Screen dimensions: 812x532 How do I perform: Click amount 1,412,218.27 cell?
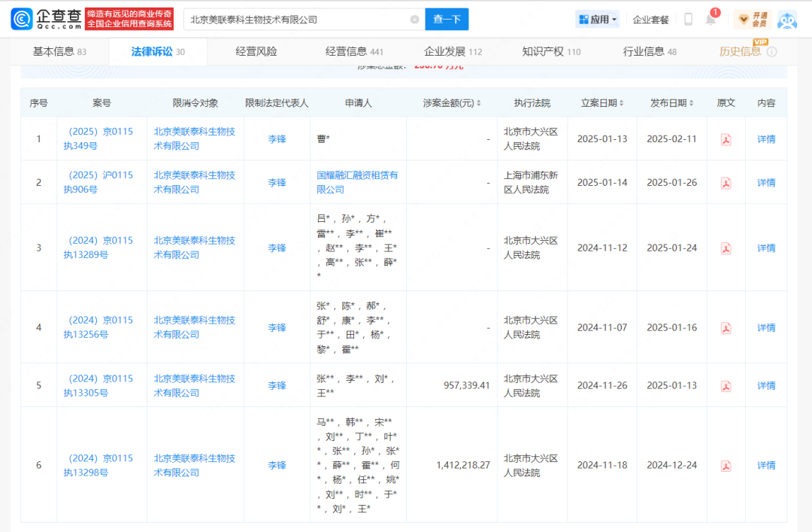point(463,465)
